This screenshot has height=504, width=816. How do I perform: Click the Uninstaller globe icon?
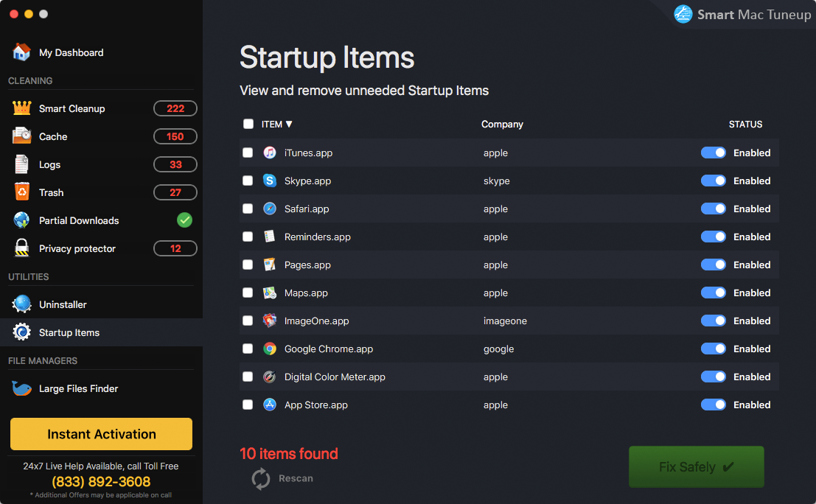click(21, 304)
